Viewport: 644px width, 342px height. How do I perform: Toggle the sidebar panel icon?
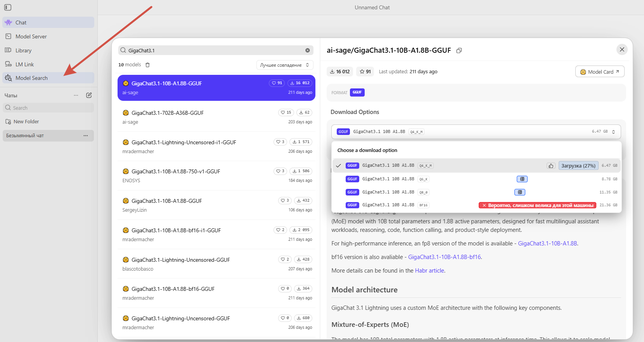click(8, 7)
